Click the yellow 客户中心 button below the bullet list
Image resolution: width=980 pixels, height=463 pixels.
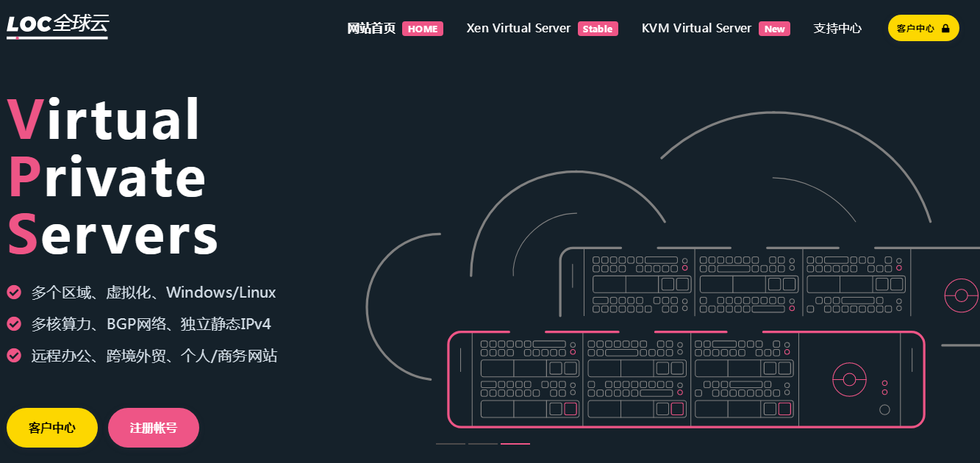(x=52, y=428)
